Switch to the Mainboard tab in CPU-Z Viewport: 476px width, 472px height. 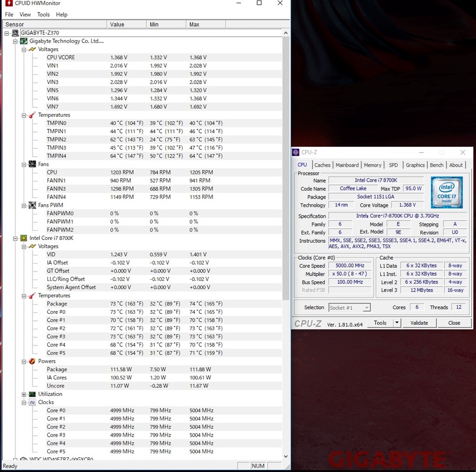click(347, 165)
